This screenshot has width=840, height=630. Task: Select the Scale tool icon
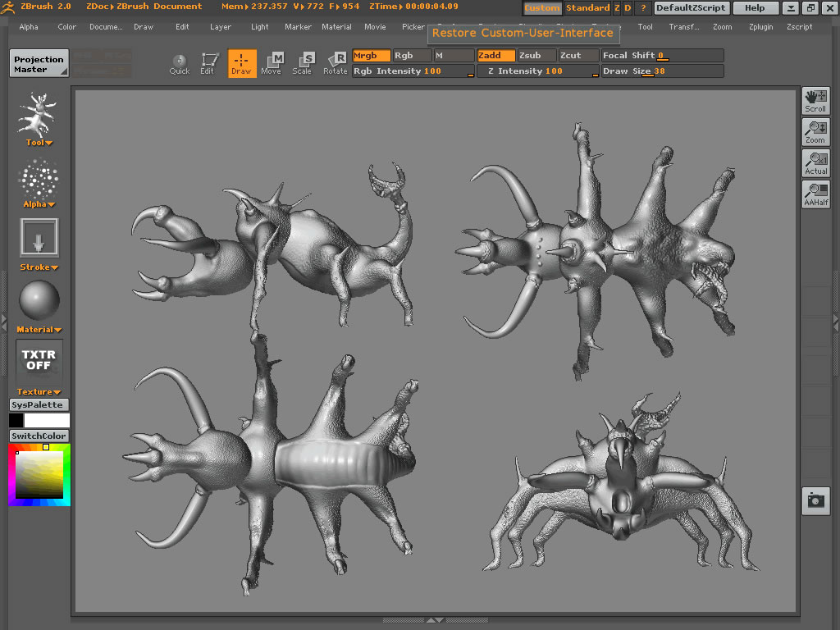tap(303, 62)
